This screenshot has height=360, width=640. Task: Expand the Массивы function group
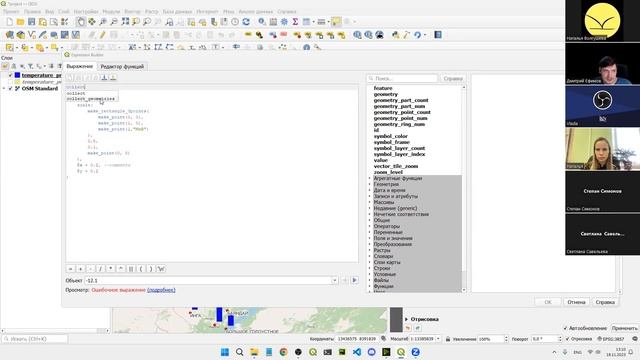point(370,202)
